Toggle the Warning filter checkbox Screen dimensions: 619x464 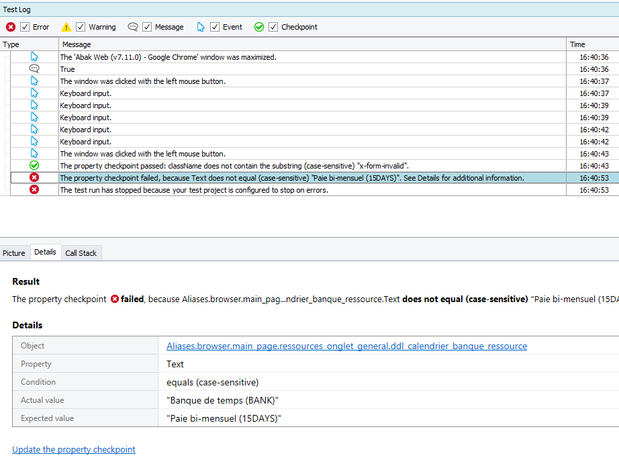coord(82,27)
